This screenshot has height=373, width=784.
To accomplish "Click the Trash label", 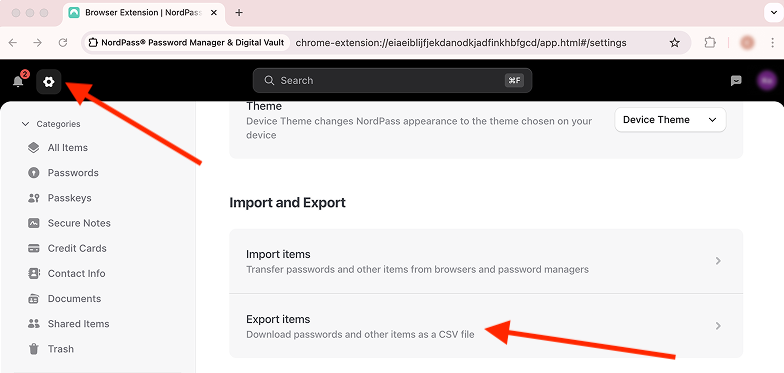I will point(60,348).
